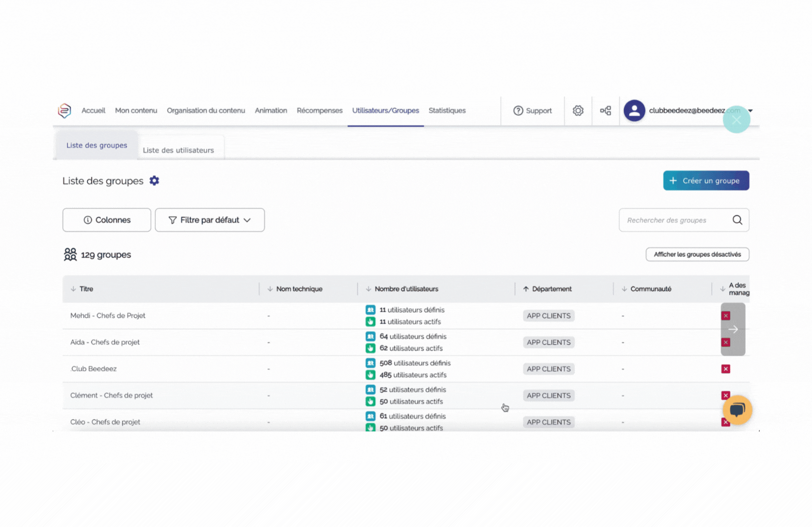The height and width of the screenshot is (527, 812).
Task: Switch to Liste des utilisateurs tab
Action: pos(178,150)
